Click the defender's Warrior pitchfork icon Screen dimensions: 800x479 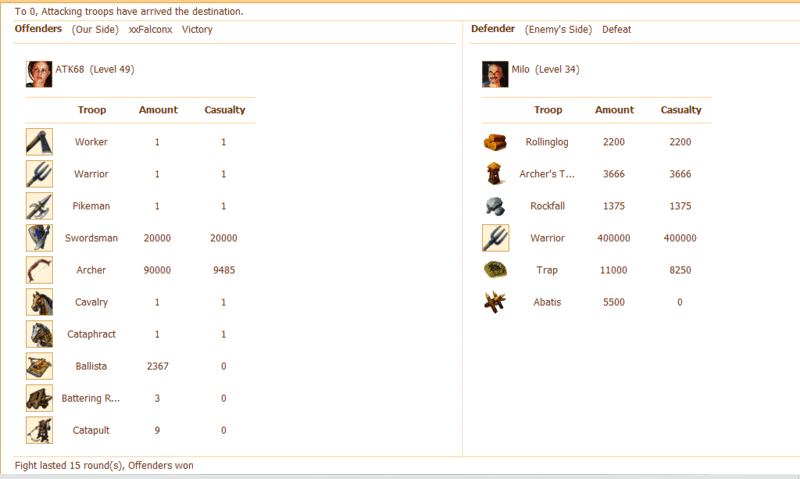click(495, 238)
